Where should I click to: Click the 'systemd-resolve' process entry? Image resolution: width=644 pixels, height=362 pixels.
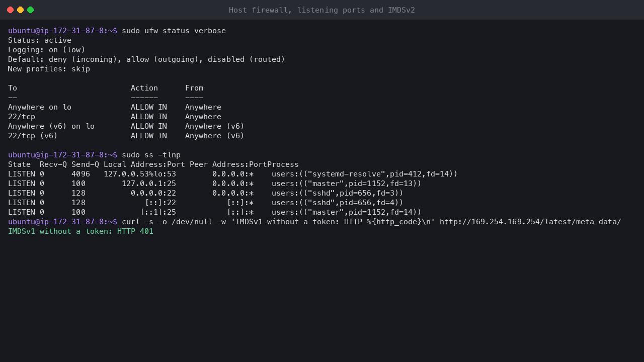coord(365,174)
